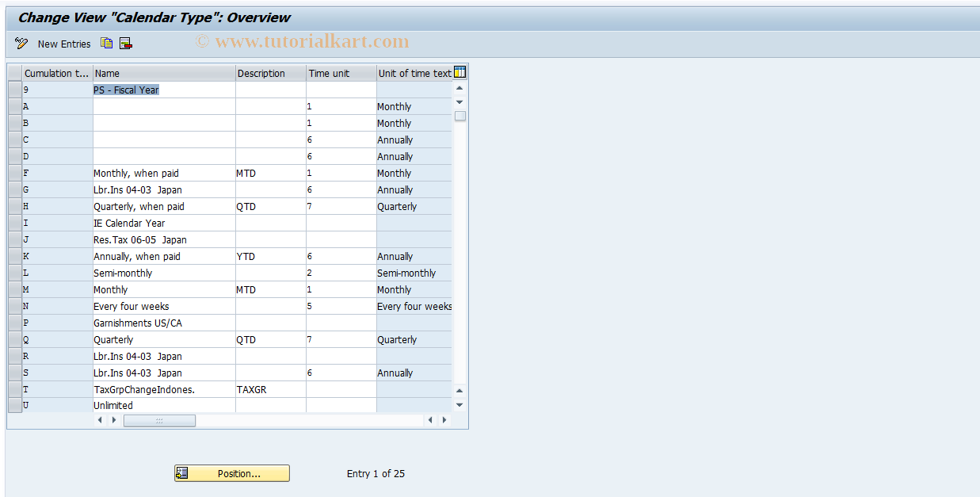The width and height of the screenshot is (980, 497).
Task: Click Name column header
Action: [x=164, y=73]
